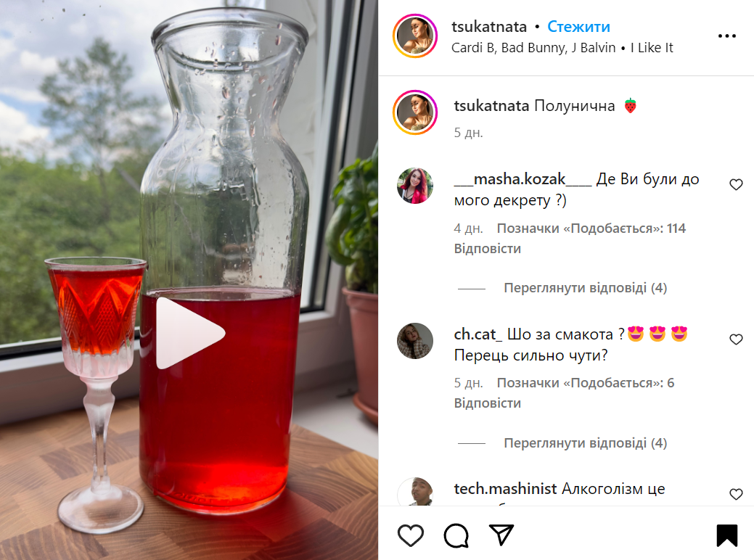Viewport: 754px width, 560px height.
Task: Like the tech.mashinist comment
Action: tap(736, 494)
